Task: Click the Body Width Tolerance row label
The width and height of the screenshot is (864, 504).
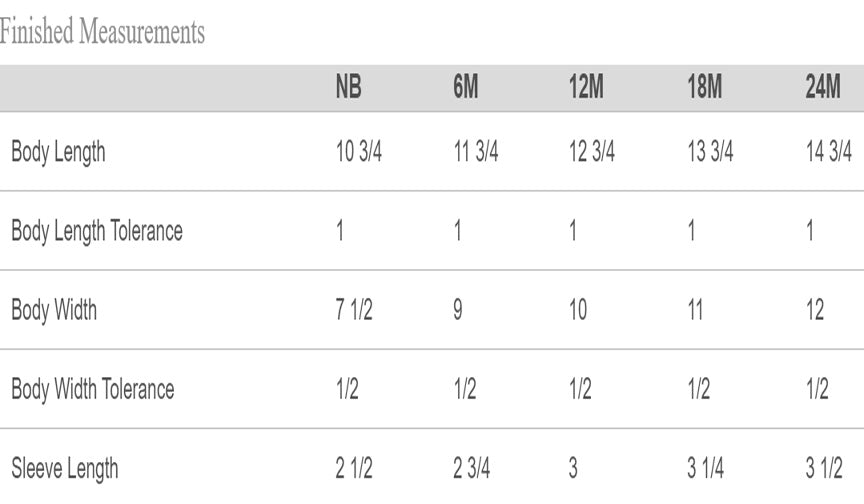Action: (x=93, y=389)
